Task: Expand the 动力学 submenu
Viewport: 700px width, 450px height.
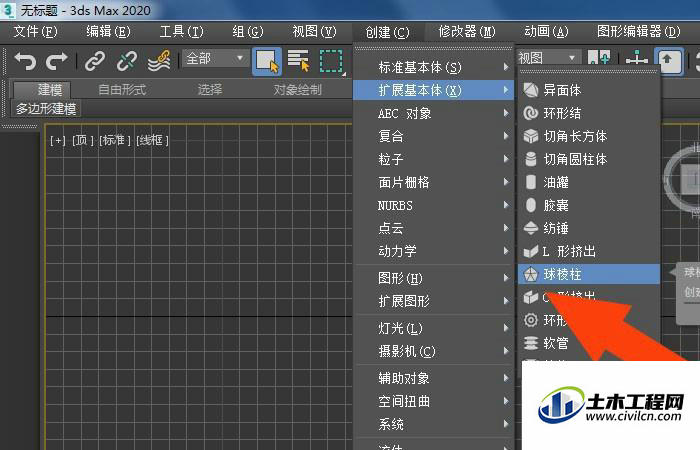Action: click(433, 251)
